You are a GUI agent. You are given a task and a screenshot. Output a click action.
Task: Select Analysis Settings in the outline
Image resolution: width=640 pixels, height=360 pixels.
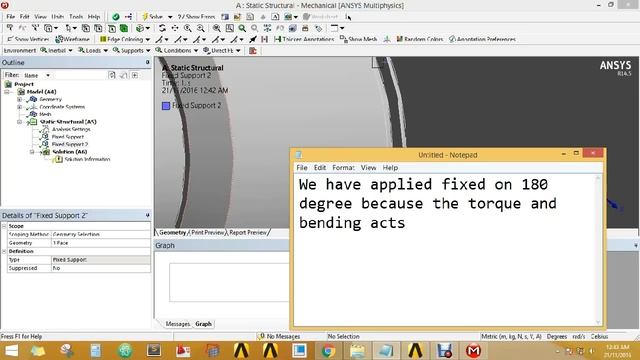(x=71, y=129)
